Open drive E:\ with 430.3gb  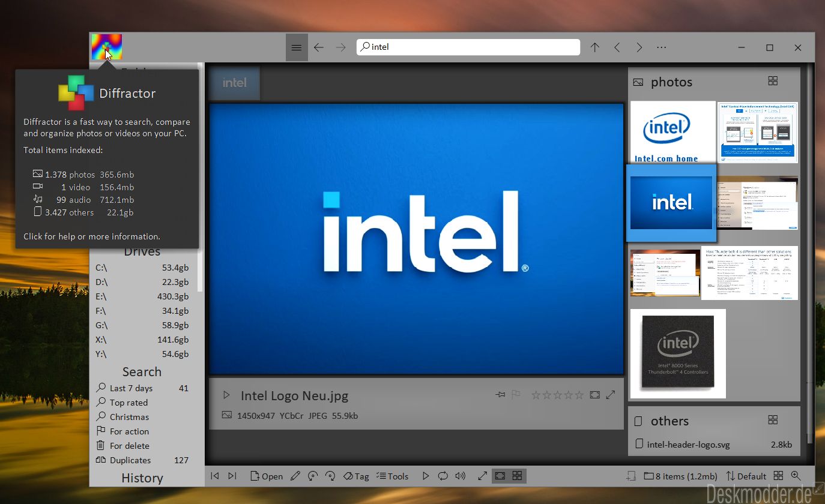[142, 296]
